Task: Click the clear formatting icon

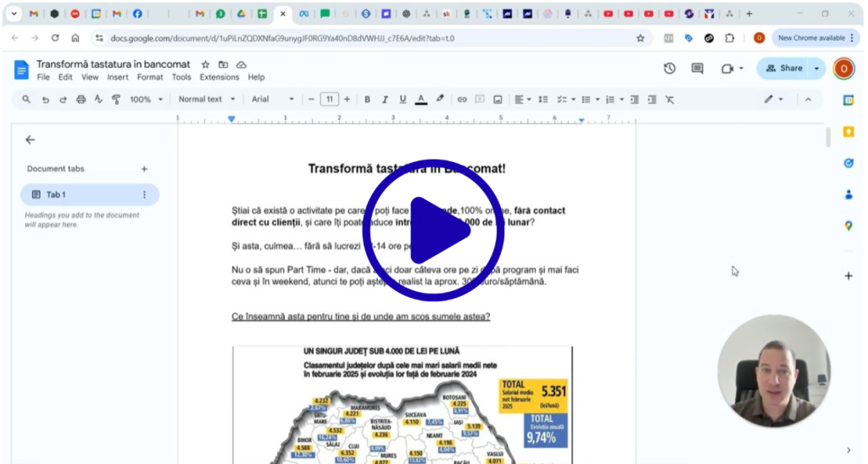Action: click(670, 99)
